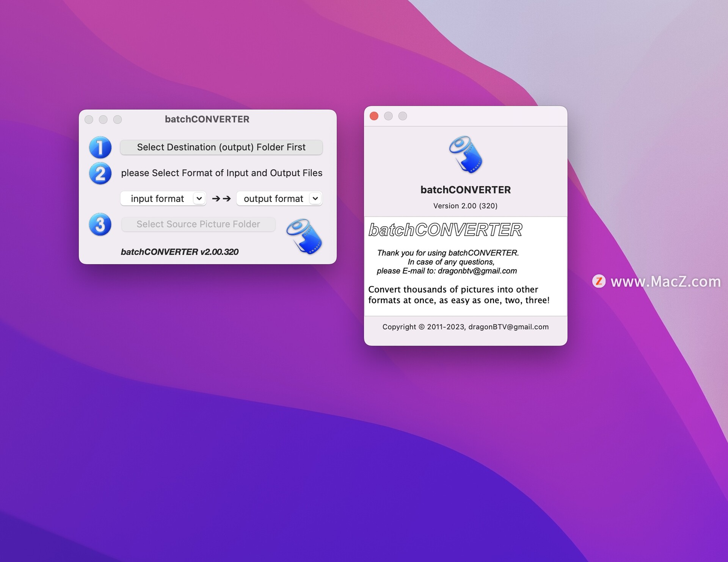Click the blue step 2 circle icon
This screenshot has height=562, width=728.
[100, 174]
